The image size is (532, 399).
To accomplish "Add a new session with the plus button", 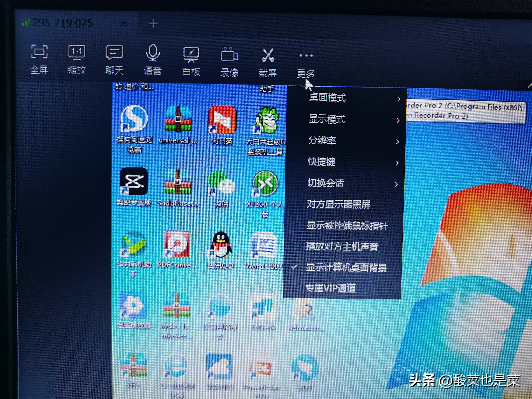I will (x=153, y=24).
